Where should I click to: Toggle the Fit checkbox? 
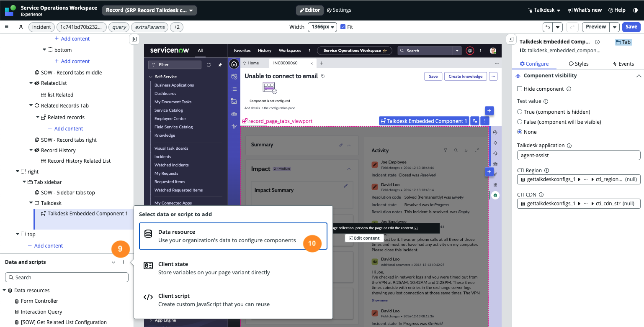(343, 27)
